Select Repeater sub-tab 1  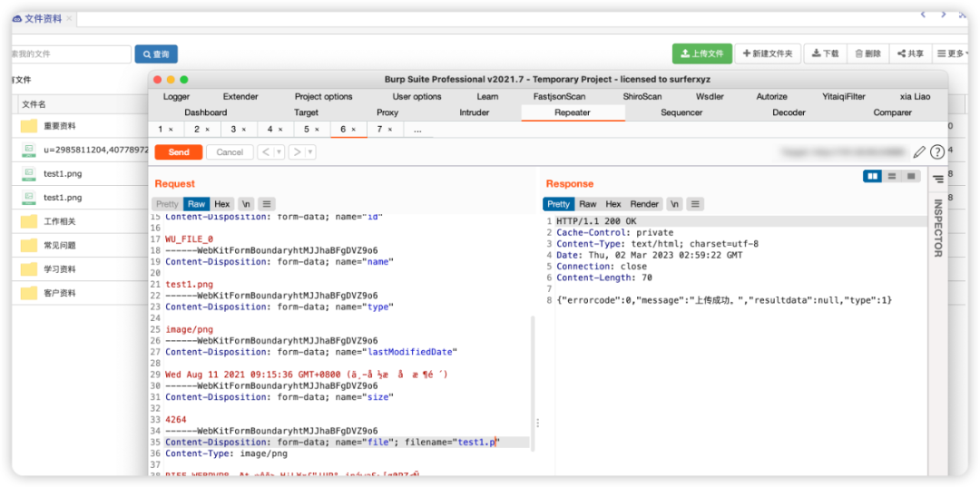[x=166, y=130]
